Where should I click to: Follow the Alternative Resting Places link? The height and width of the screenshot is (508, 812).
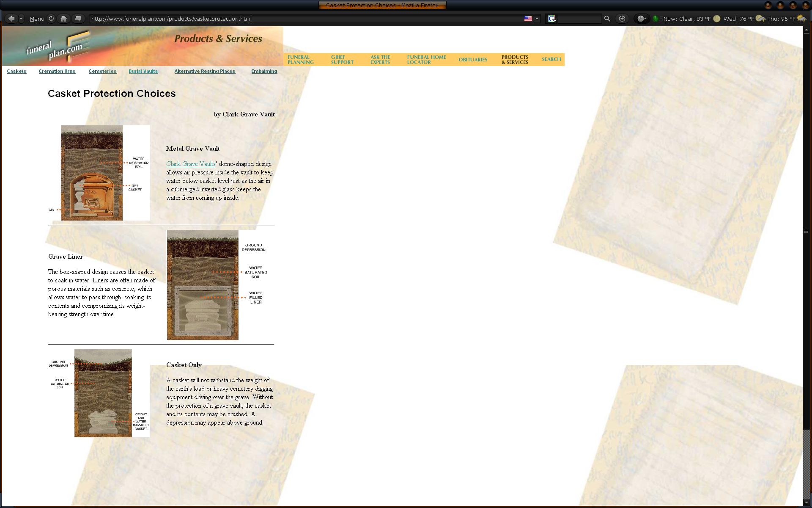click(x=205, y=71)
